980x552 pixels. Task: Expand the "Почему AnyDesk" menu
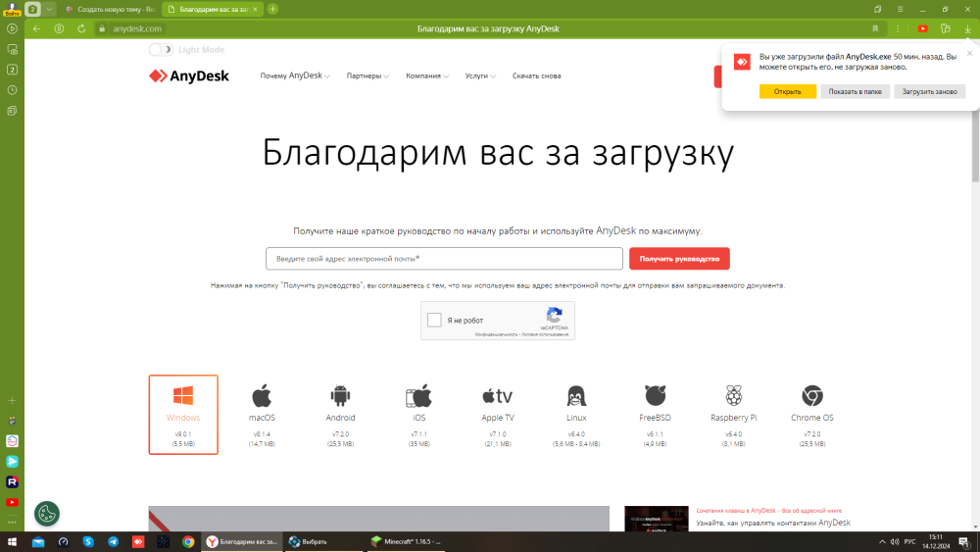click(295, 75)
